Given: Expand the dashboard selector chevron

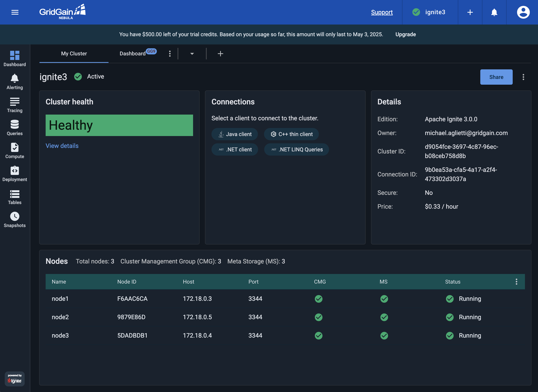Looking at the screenshot, I should (192, 54).
